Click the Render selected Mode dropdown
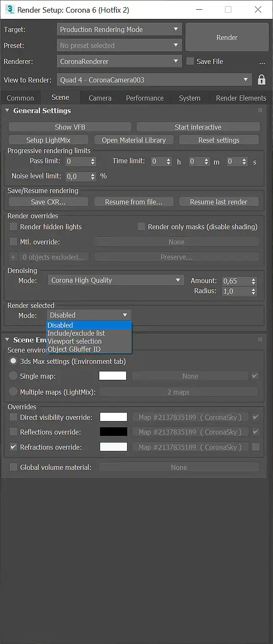Image resolution: width=273 pixels, height=644 pixels. tap(89, 315)
